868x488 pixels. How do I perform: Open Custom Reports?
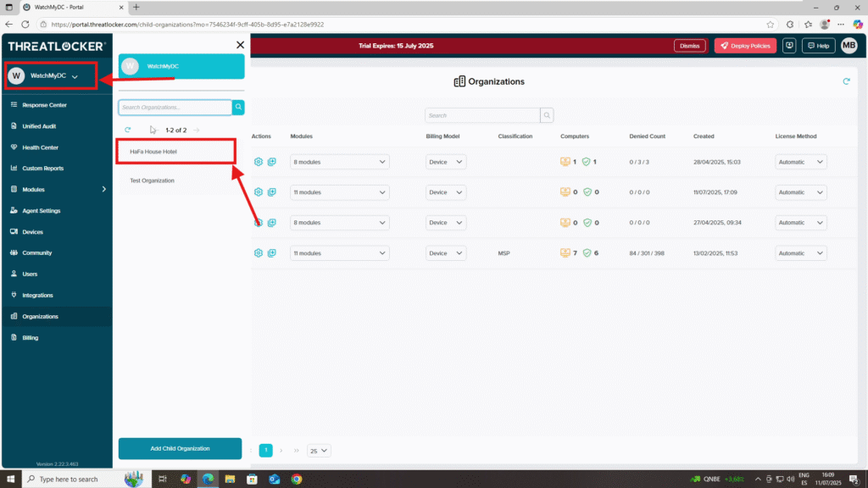pos(42,169)
